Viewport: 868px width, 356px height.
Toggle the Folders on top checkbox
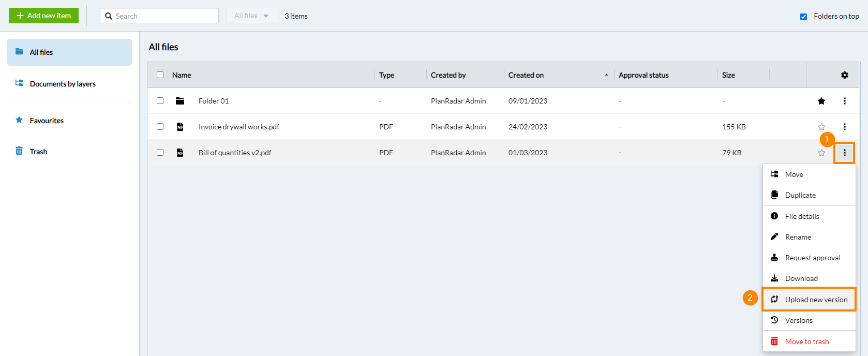click(x=803, y=17)
